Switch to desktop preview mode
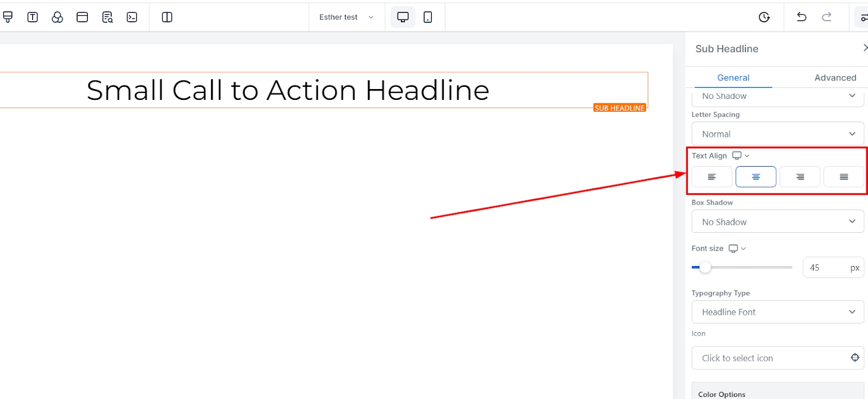This screenshot has height=399, width=868. [x=403, y=17]
